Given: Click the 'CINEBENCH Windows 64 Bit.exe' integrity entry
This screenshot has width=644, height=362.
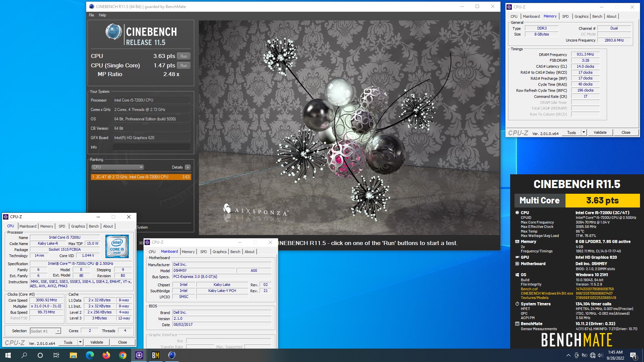Looking at the screenshot, I should pyautogui.click(x=547, y=293).
